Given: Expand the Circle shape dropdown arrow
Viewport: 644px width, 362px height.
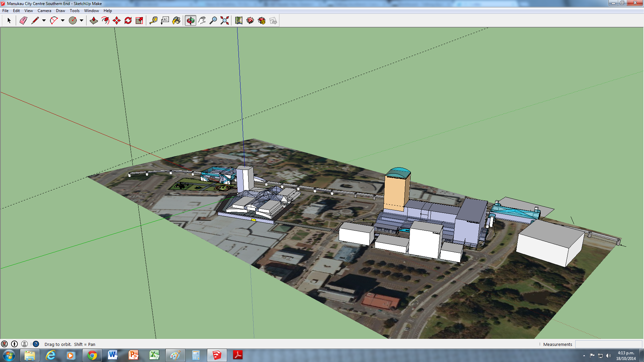Looking at the screenshot, I should (82, 21).
